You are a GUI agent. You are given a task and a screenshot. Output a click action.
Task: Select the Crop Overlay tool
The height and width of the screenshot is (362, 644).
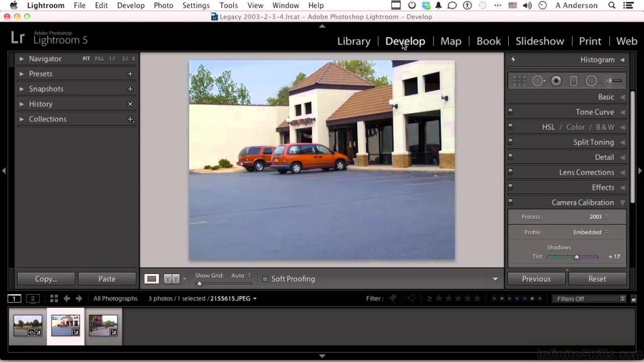tap(519, 81)
